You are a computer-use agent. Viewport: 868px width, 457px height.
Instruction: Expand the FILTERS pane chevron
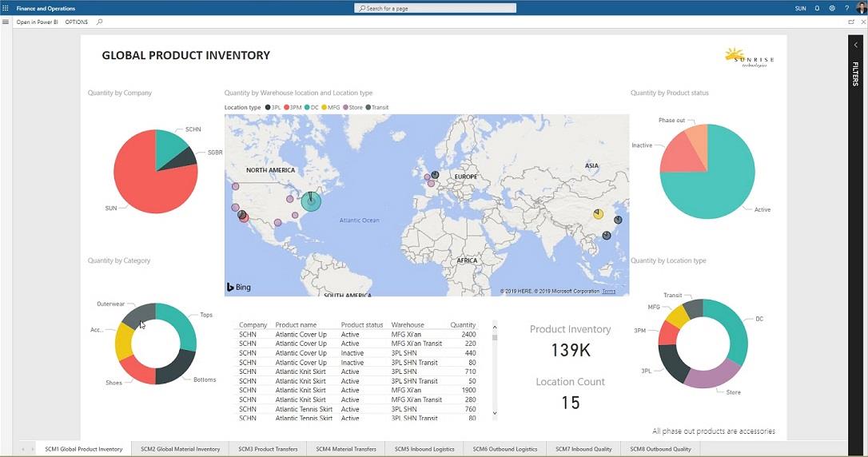(856, 45)
